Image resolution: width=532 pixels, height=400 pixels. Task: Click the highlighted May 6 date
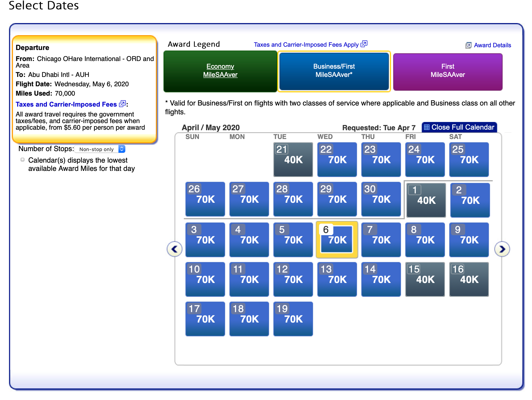coord(337,240)
